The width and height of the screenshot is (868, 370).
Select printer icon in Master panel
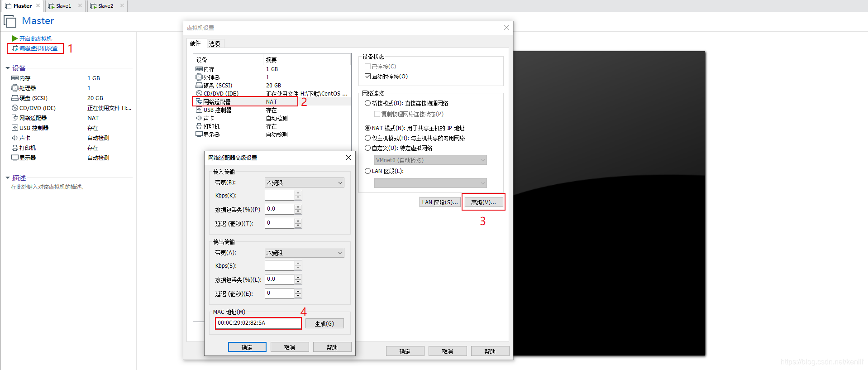pyautogui.click(x=15, y=148)
